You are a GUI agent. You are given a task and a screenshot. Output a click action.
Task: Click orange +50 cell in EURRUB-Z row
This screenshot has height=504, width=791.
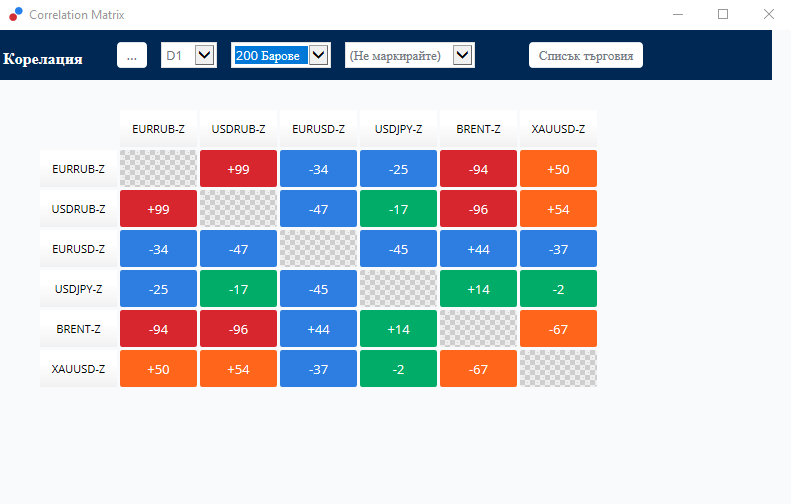click(558, 169)
